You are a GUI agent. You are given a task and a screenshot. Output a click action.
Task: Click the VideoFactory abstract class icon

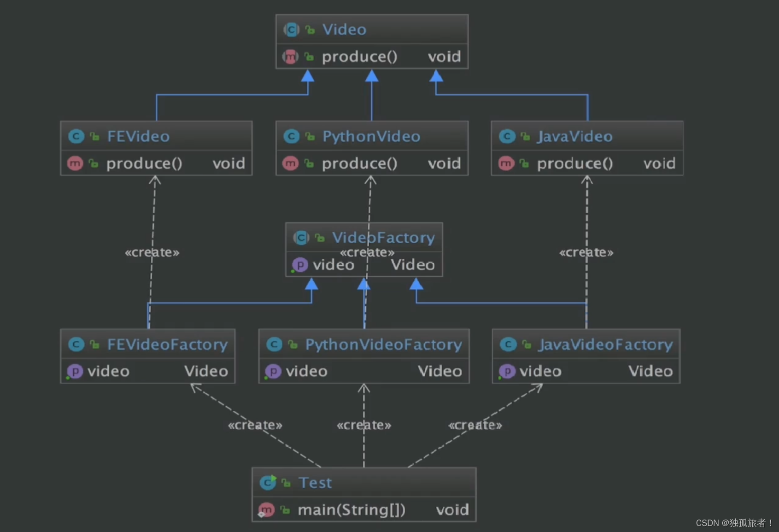pyautogui.click(x=301, y=238)
